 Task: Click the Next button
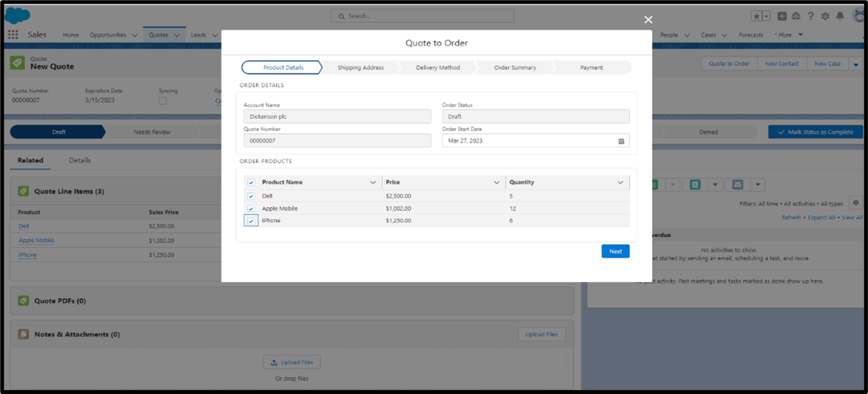[x=615, y=251]
